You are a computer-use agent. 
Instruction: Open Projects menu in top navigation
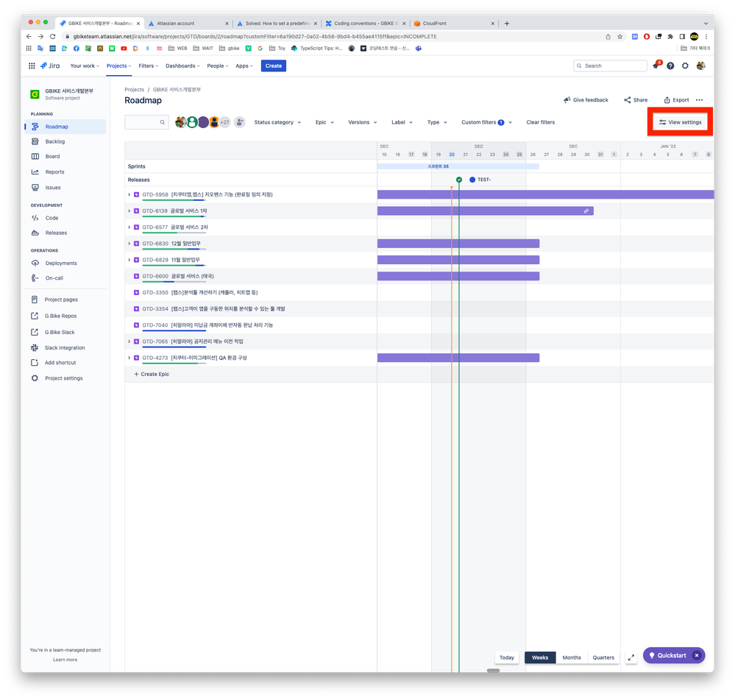point(118,66)
